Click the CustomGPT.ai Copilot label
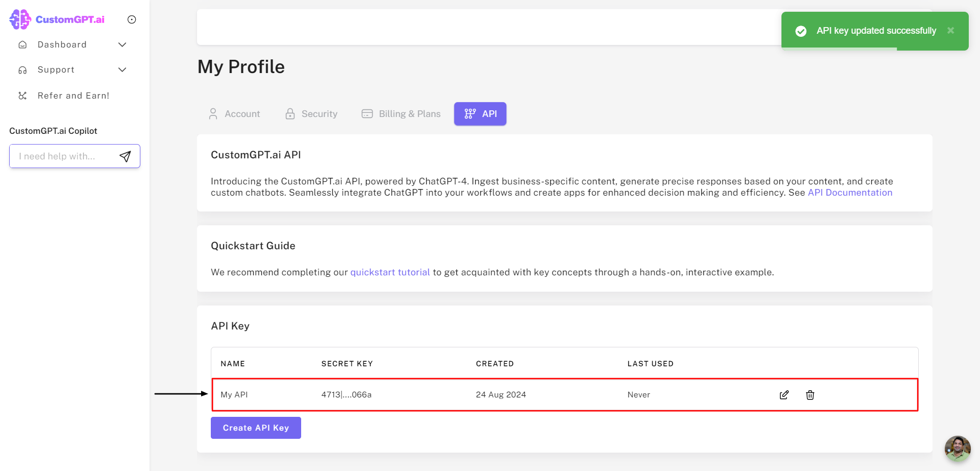 coord(53,131)
